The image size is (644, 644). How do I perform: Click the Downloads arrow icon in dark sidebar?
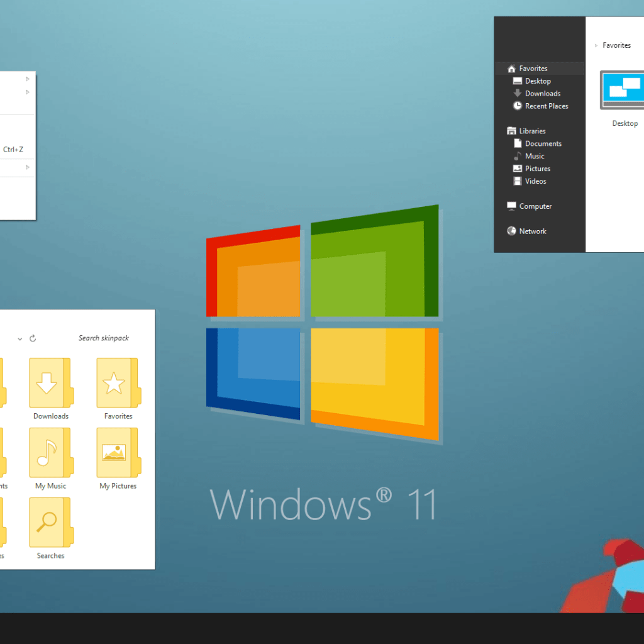tap(518, 93)
